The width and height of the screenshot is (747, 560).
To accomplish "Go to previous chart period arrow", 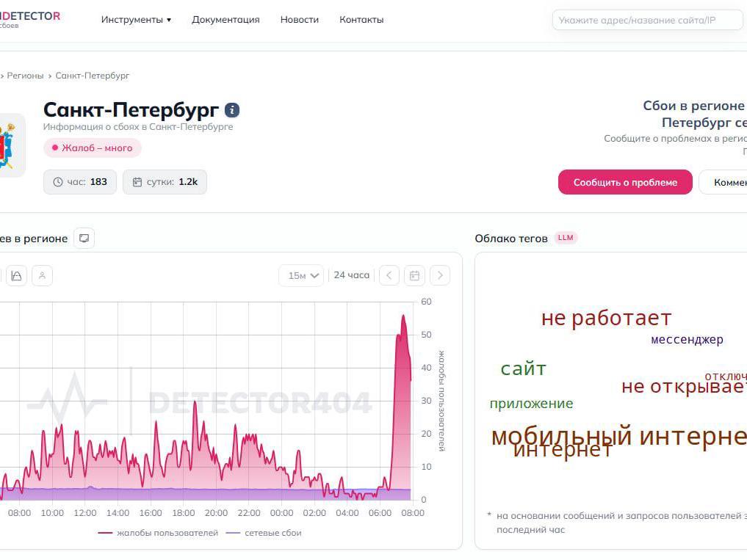I will click(x=389, y=275).
